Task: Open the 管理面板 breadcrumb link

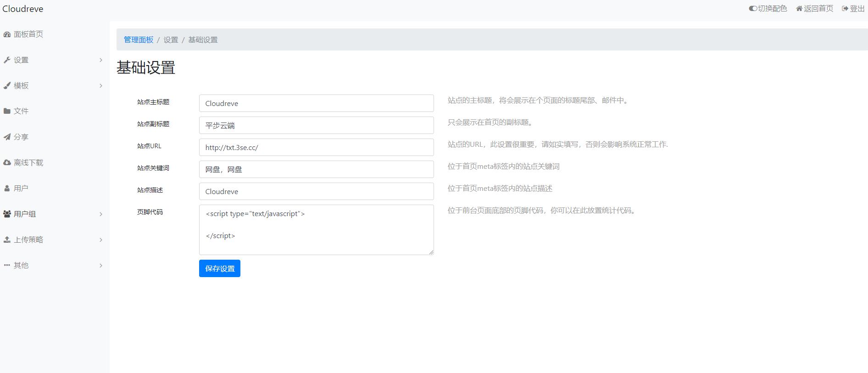Action: click(x=139, y=40)
